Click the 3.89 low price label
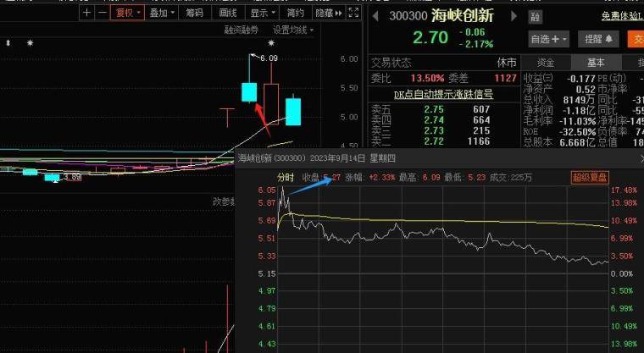Screen dimensions: 644x353 tap(72, 177)
